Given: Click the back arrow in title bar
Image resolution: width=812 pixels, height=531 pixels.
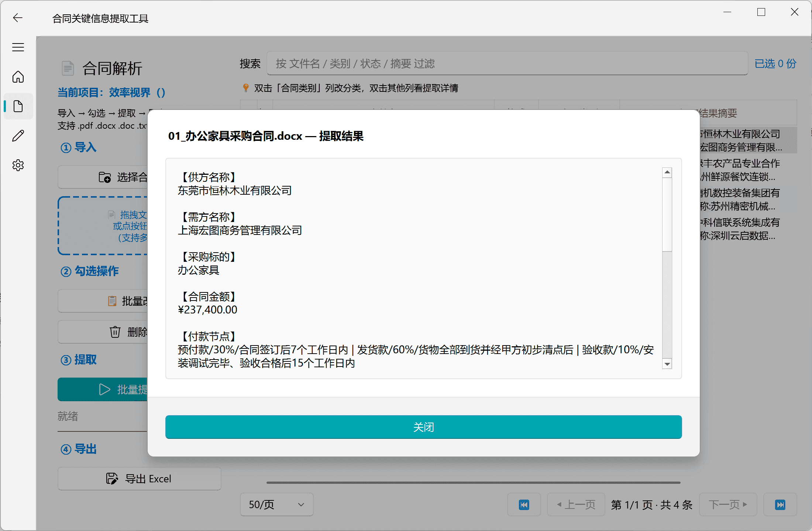Looking at the screenshot, I should point(18,18).
